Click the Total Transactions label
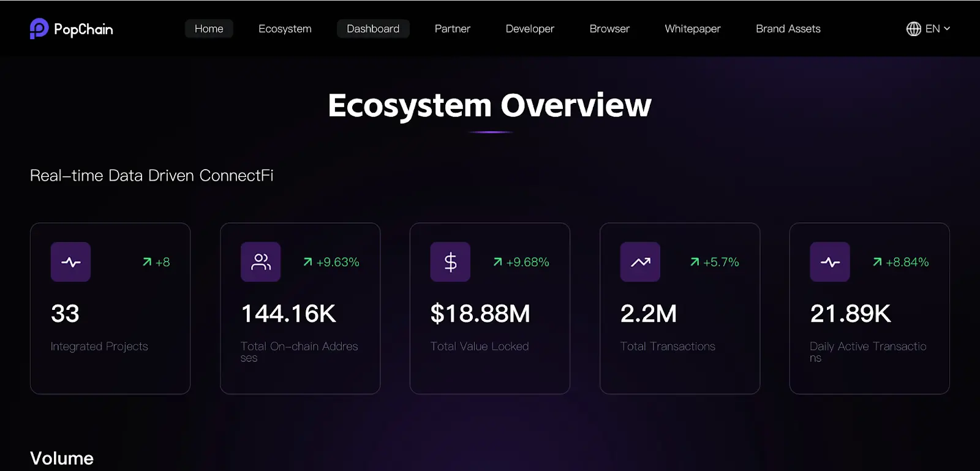 click(668, 347)
